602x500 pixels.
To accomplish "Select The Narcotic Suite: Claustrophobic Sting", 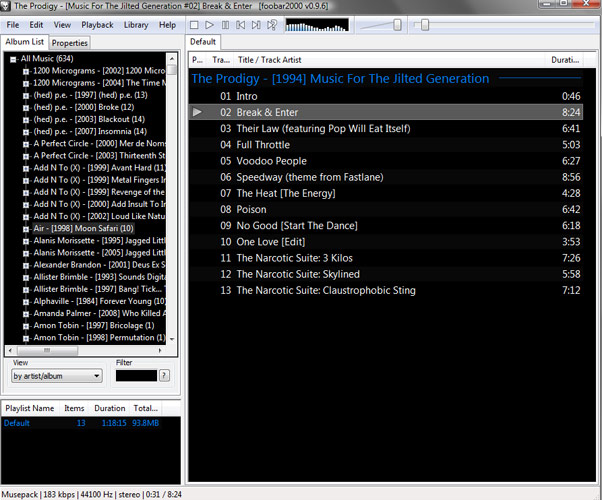I will click(x=385, y=290).
